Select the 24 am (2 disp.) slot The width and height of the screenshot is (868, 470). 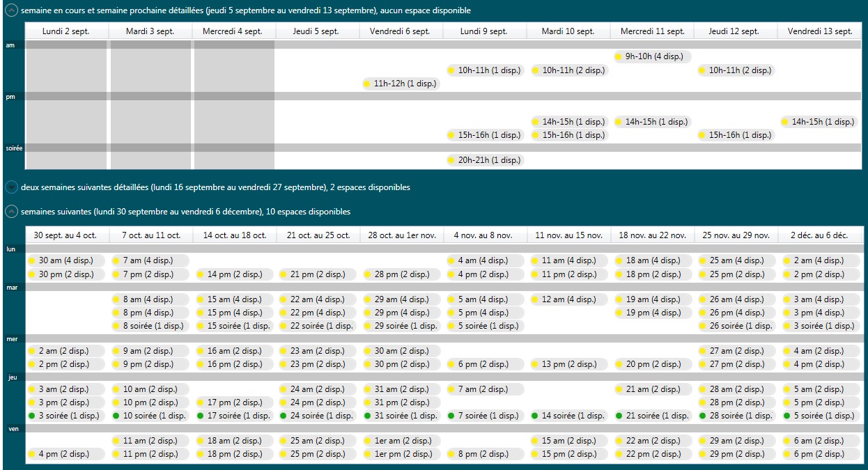[x=317, y=389]
